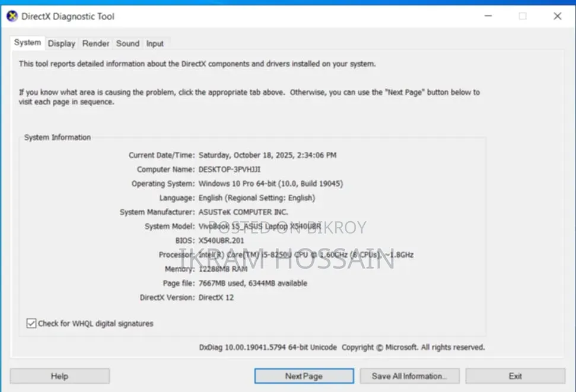Screen dimensions: 576x392
Task: Click the Language label
Action: tap(177, 197)
